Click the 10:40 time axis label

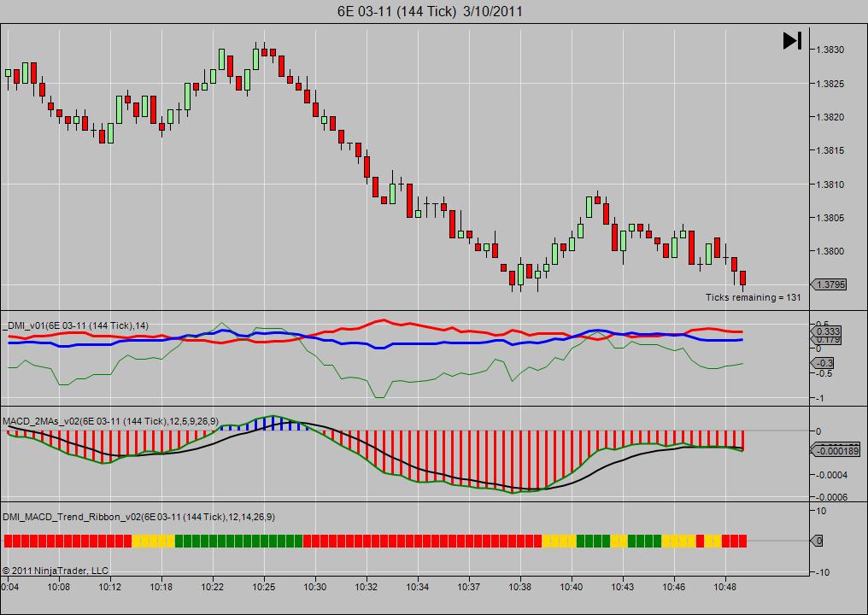point(572,586)
